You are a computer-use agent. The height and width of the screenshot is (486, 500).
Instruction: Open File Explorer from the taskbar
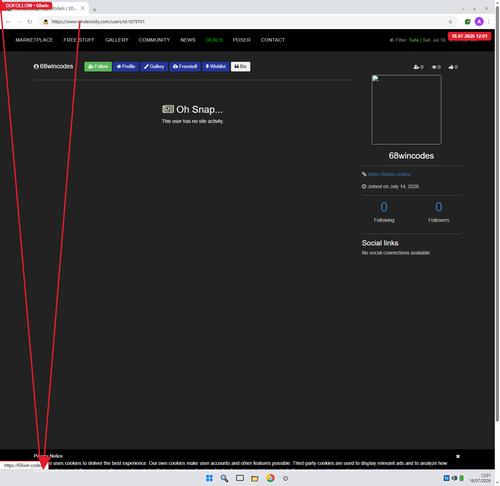[255, 478]
